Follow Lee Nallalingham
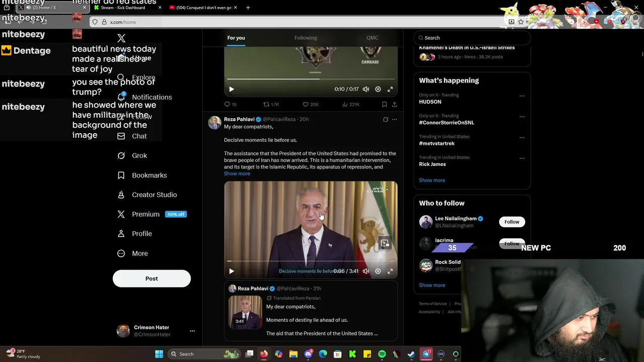Viewport: 644px width, 362px height. (x=512, y=222)
